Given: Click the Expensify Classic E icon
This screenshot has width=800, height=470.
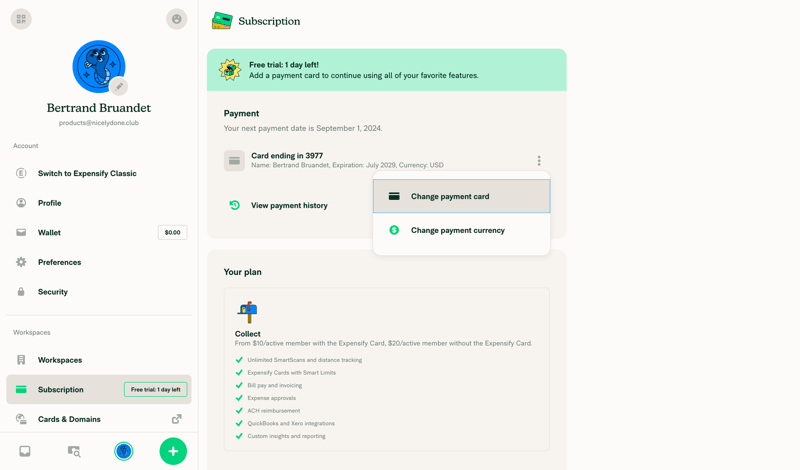Looking at the screenshot, I should click(21, 174).
